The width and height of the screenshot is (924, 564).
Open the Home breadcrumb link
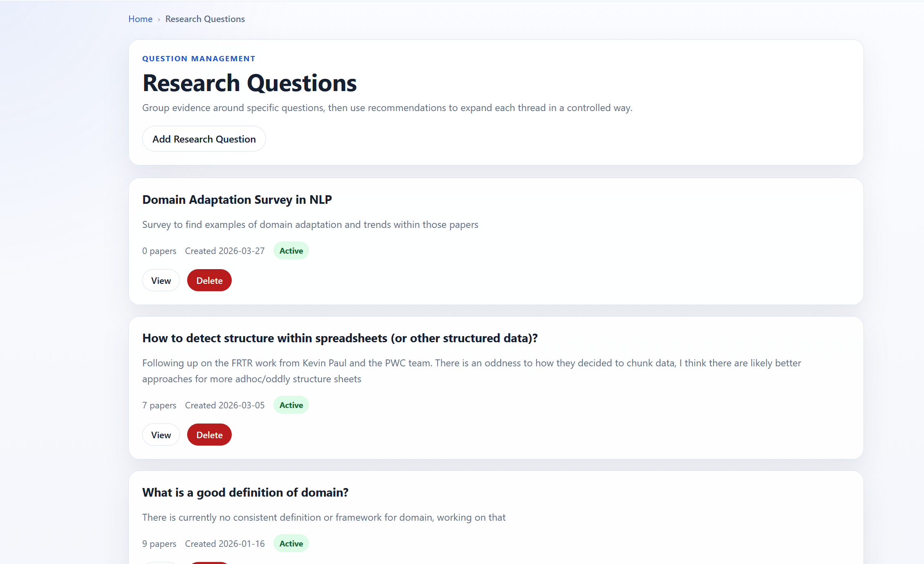[x=140, y=19]
